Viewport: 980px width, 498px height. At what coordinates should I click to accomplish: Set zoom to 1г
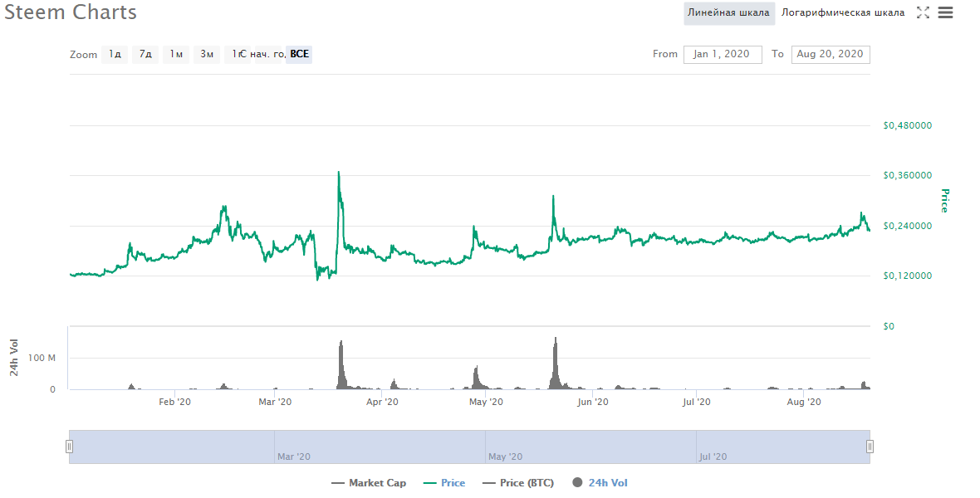236,54
